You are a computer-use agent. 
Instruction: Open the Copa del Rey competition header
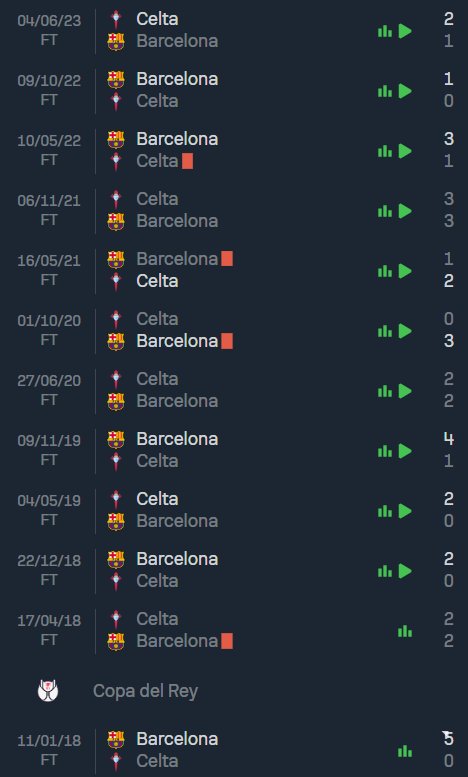(234, 691)
